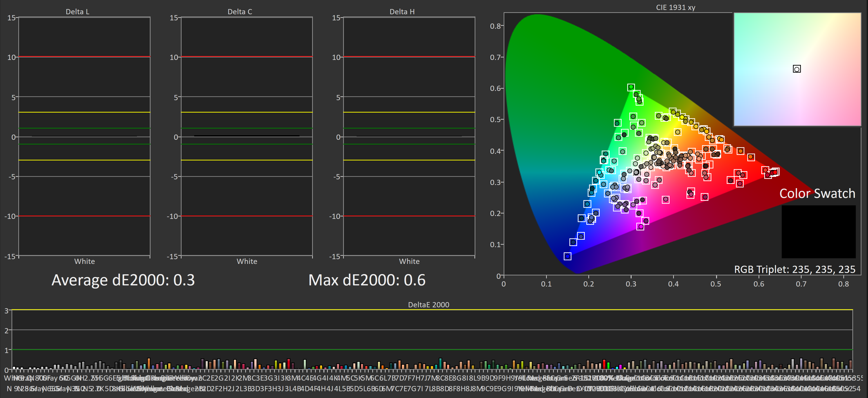Click the Max dE2000 readout
The width and height of the screenshot is (868, 398).
point(367,280)
